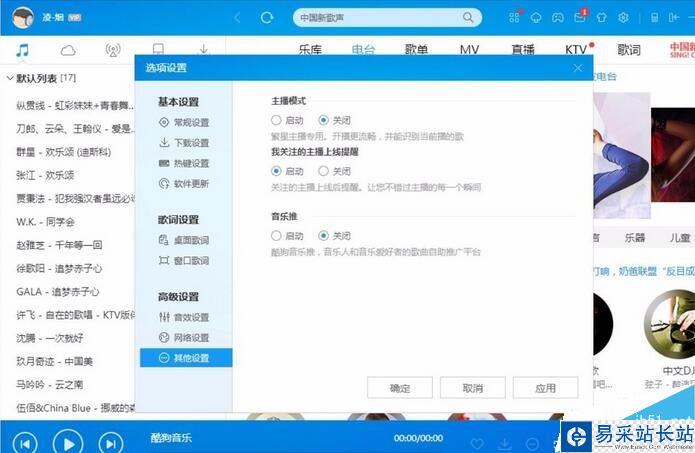Image resolution: width=695 pixels, height=453 pixels.
Task: Open the phone device icon tab
Action: [158, 49]
